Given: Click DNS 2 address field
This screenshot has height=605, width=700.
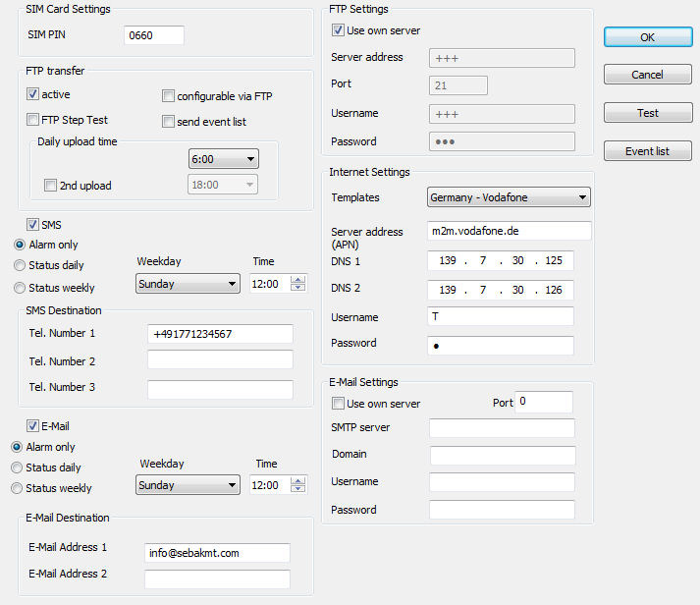Looking at the screenshot, I should (500, 290).
